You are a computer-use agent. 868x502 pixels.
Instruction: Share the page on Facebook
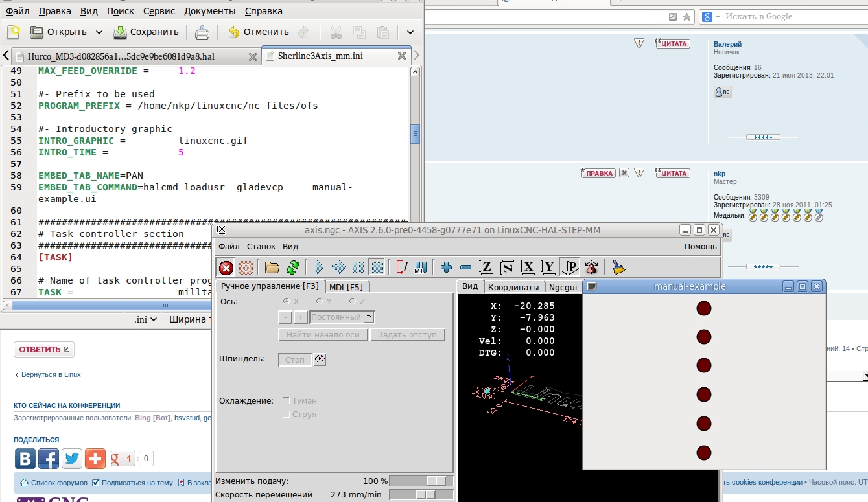click(x=49, y=459)
